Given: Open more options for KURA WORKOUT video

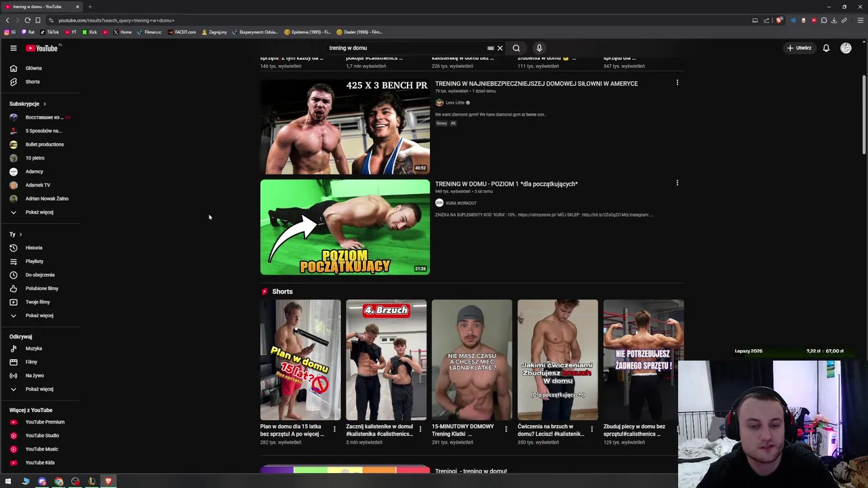Looking at the screenshot, I should (x=677, y=183).
